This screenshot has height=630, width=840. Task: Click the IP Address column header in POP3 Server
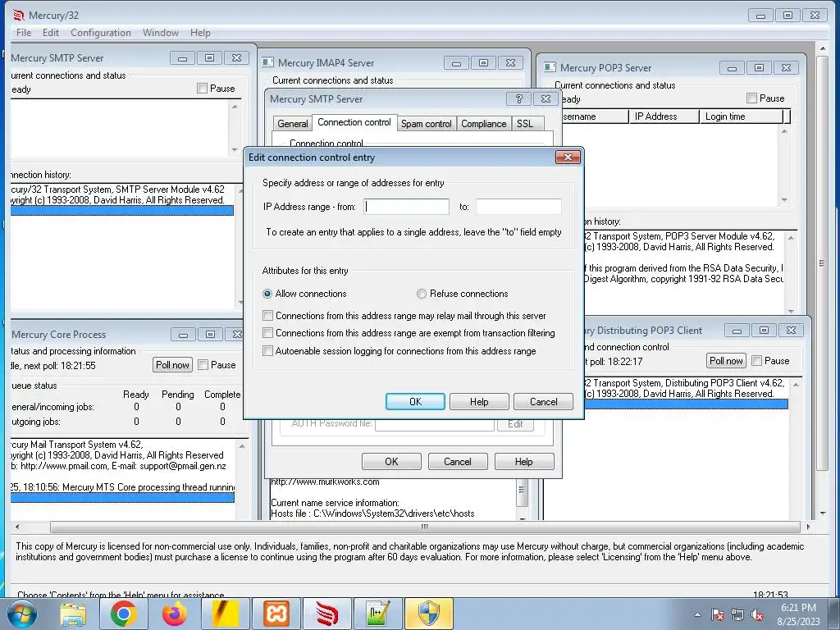point(664,116)
